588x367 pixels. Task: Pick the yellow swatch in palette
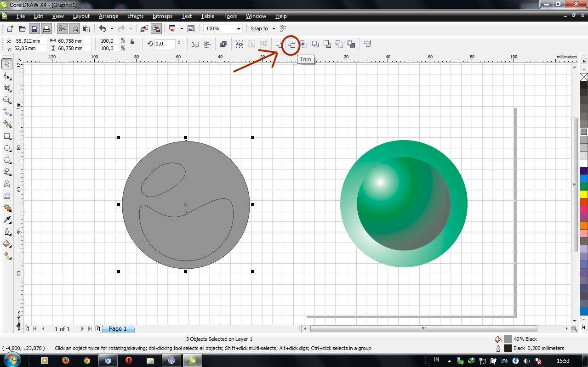click(583, 194)
